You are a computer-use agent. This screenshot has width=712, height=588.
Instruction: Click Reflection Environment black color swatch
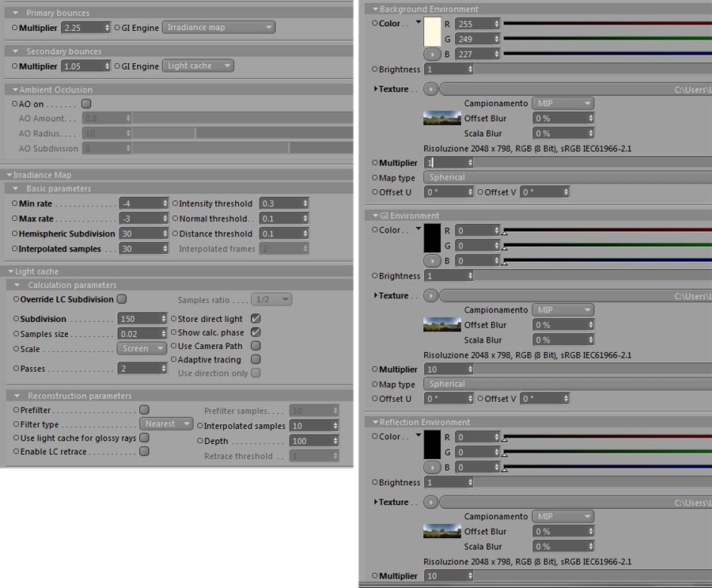[x=432, y=445]
